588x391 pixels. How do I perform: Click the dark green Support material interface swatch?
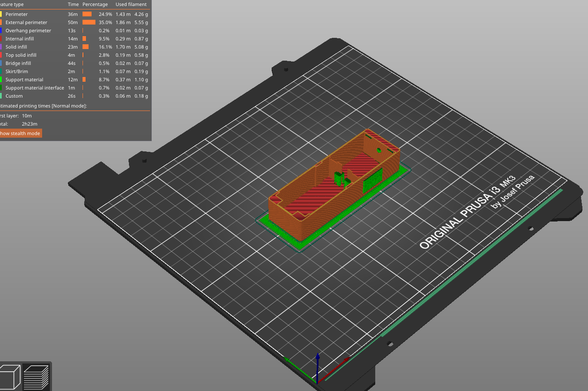coord(1,88)
